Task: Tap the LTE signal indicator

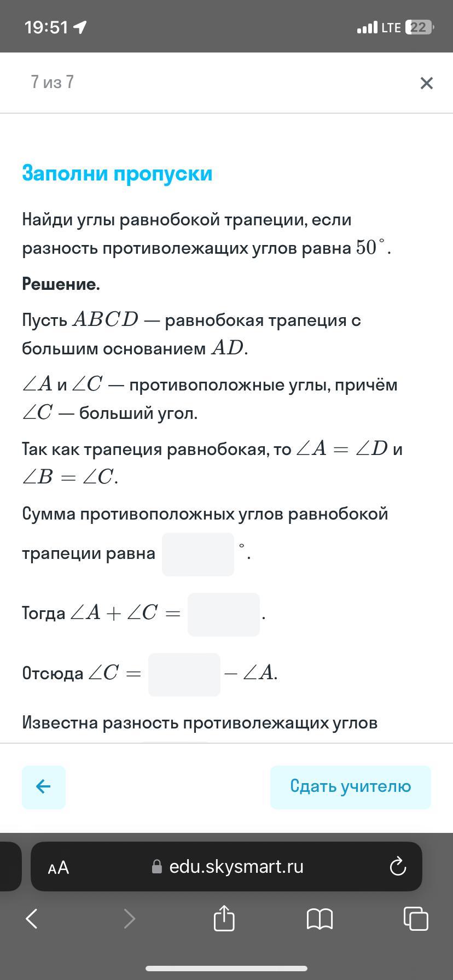Action: (391, 27)
